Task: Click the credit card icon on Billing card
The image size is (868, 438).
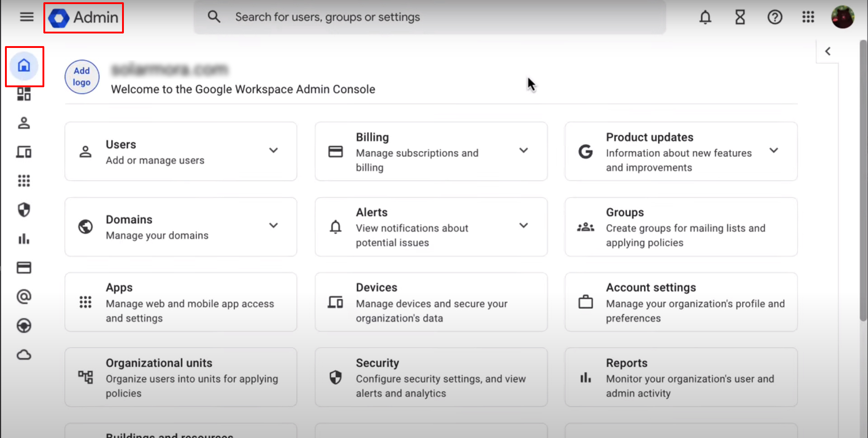Action: pyautogui.click(x=335, y=151)
